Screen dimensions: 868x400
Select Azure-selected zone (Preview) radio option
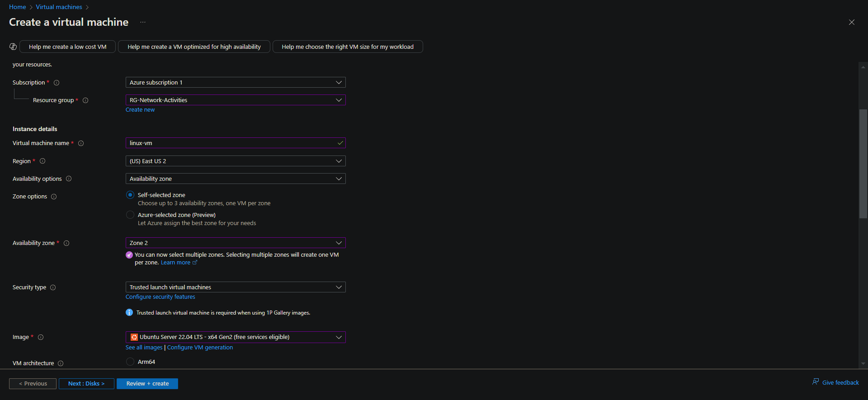point(130,215)
